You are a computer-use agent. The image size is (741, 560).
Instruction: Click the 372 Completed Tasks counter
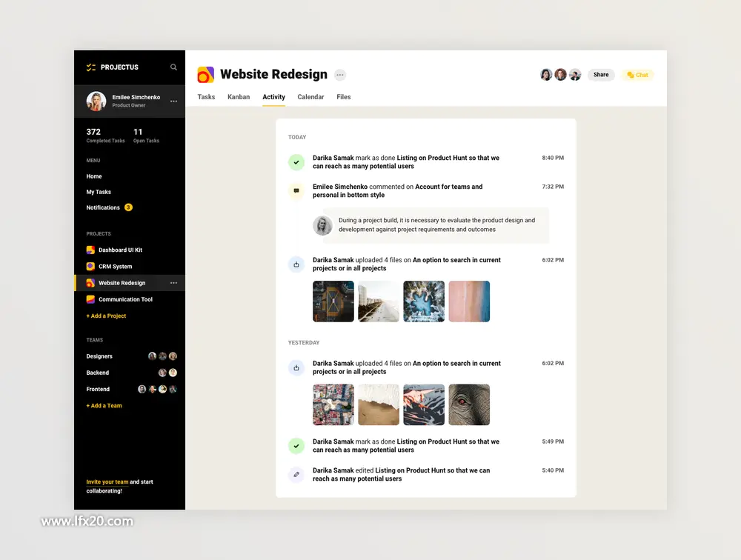pyautogui.click(x=105, y=135)
